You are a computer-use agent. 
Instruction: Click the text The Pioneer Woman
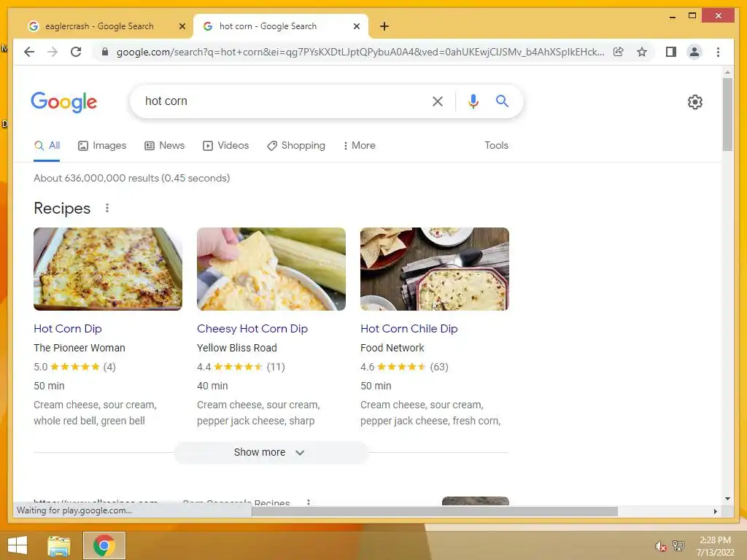[80, 348]
